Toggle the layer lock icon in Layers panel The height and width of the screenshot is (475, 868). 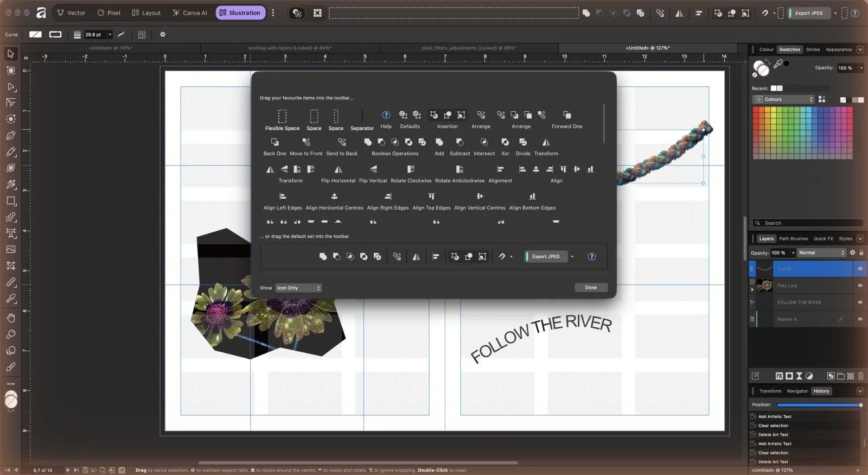tap(861, 252)
